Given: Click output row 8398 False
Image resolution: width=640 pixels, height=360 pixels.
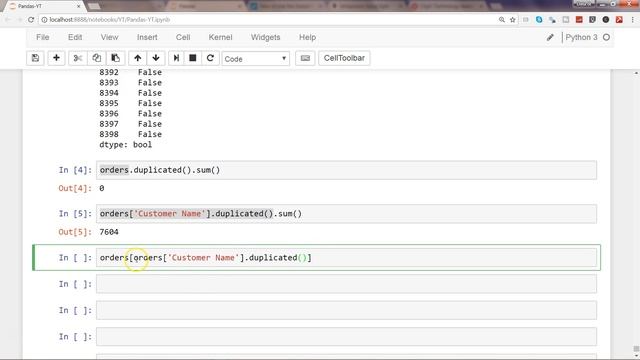Looking at the screenshot, I should tap(130, 134).
